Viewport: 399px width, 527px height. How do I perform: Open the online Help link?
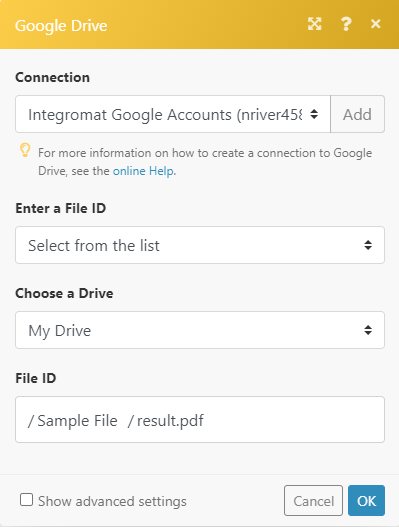(143, 171)
